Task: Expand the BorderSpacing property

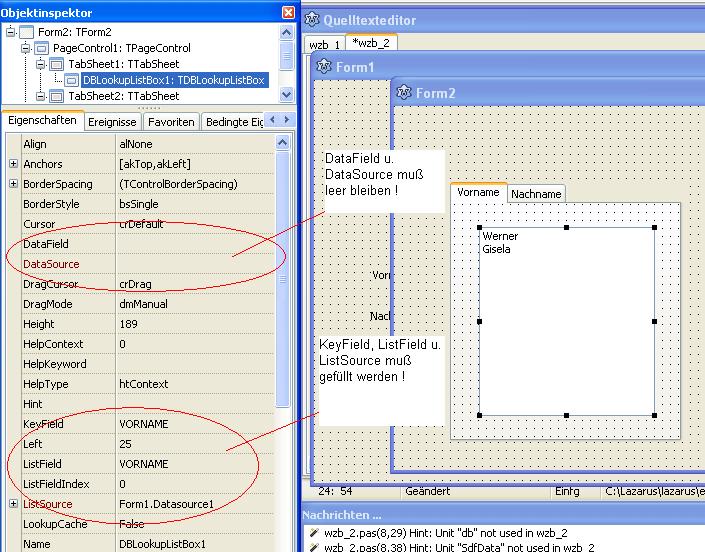Action: 13,184
